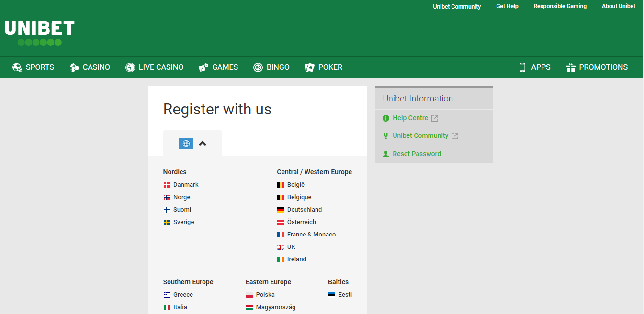Open Reset Password link
644x314 pixels.
point(417,154)
